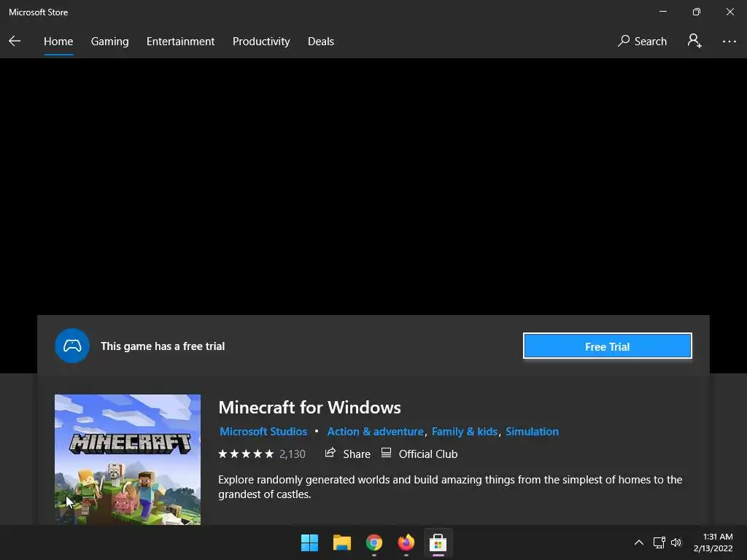Launch Firefox from the taskbar
Viewport: 747px width, 560px height.
click(x=406, y=542)
